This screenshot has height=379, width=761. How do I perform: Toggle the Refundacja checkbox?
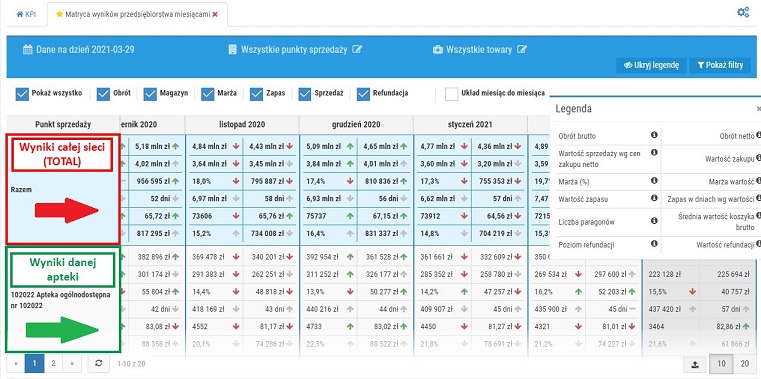point(364,94)
